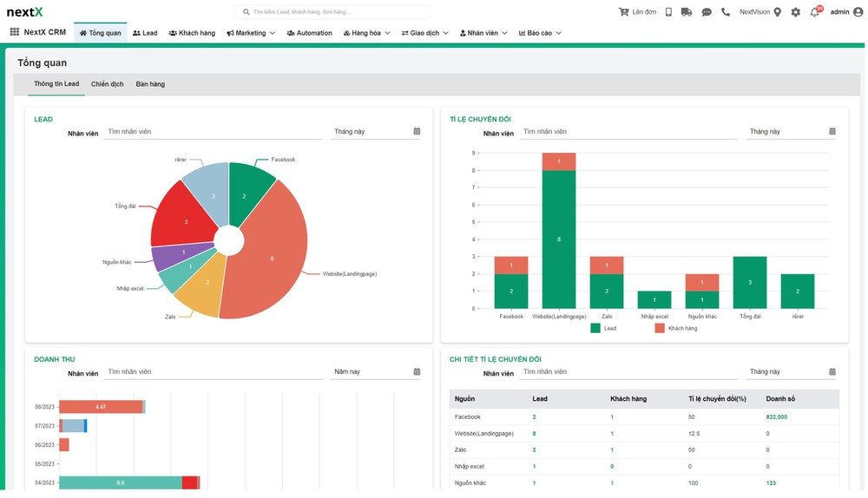Switch to the Bán hàng tab
This screenshot has height=498, width=868.
tap(150, 84)
